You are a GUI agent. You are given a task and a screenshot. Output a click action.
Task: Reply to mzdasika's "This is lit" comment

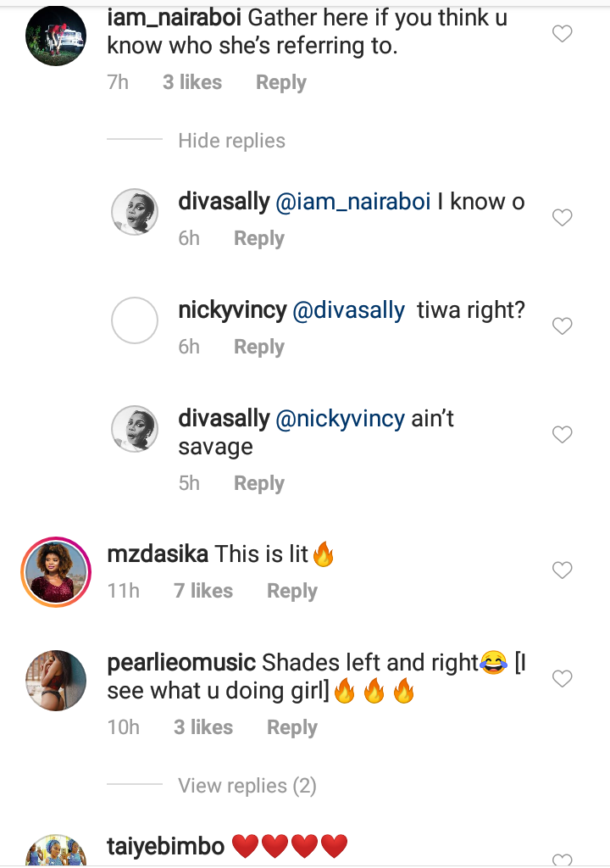(x=291, y=591)
